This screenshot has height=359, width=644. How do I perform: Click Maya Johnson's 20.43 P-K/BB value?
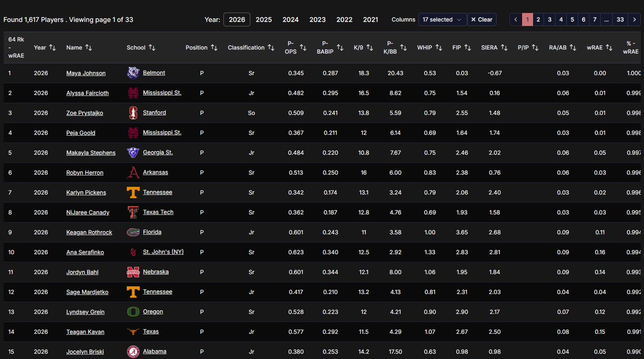tap(395, 73)
